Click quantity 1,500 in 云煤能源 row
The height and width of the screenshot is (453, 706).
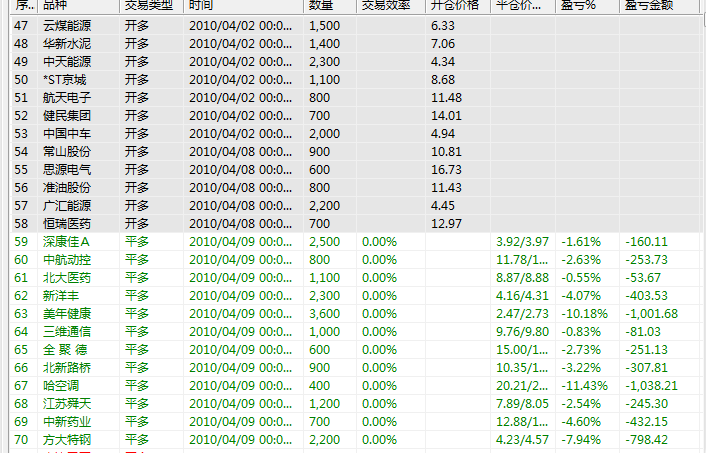pos(324,26)
